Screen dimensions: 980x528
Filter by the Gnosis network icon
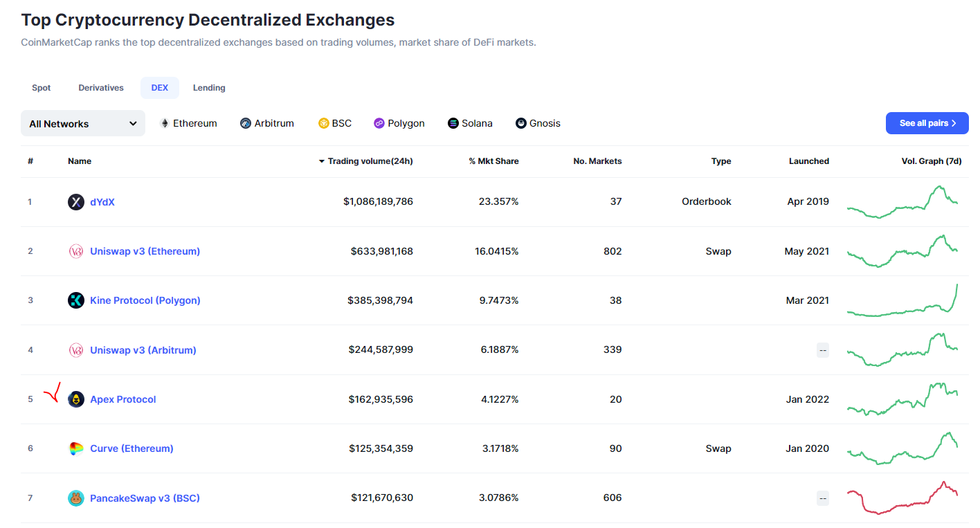pos(521,123)
